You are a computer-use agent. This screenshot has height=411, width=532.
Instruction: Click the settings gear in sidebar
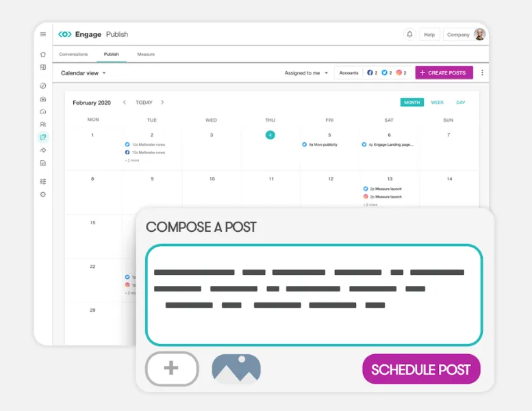pos(43,194)
